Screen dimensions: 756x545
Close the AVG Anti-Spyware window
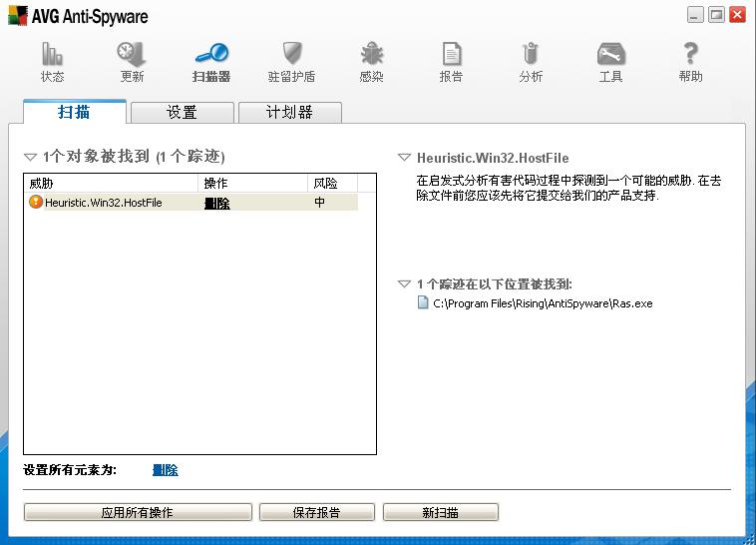pyautogui.click(x=738, y=15)
